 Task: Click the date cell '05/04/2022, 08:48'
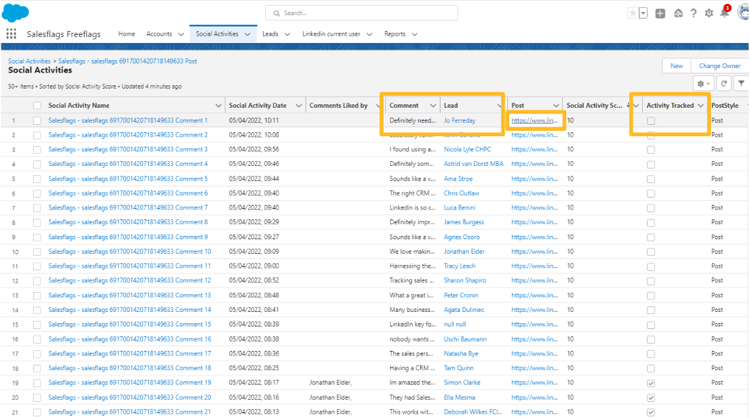tap(254, 296)
